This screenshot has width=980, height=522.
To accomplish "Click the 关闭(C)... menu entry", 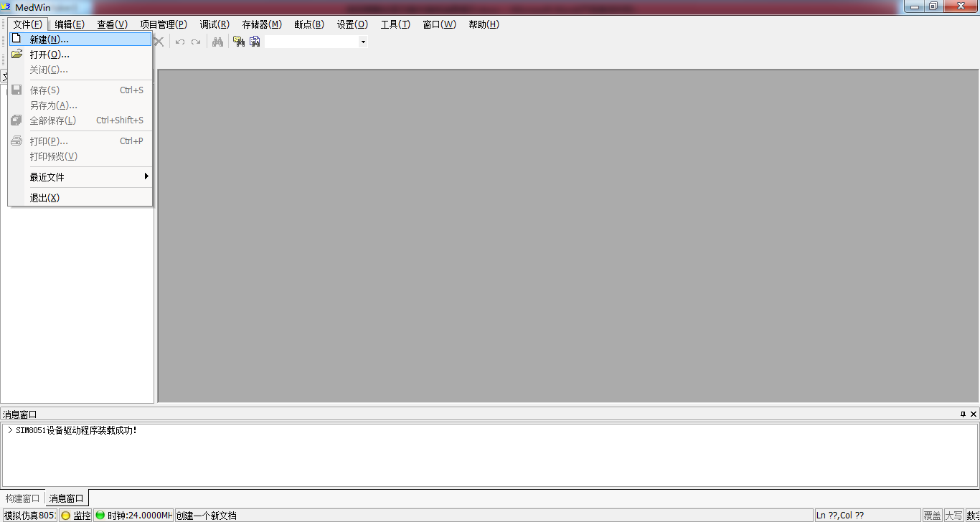I will pos(80,70).
